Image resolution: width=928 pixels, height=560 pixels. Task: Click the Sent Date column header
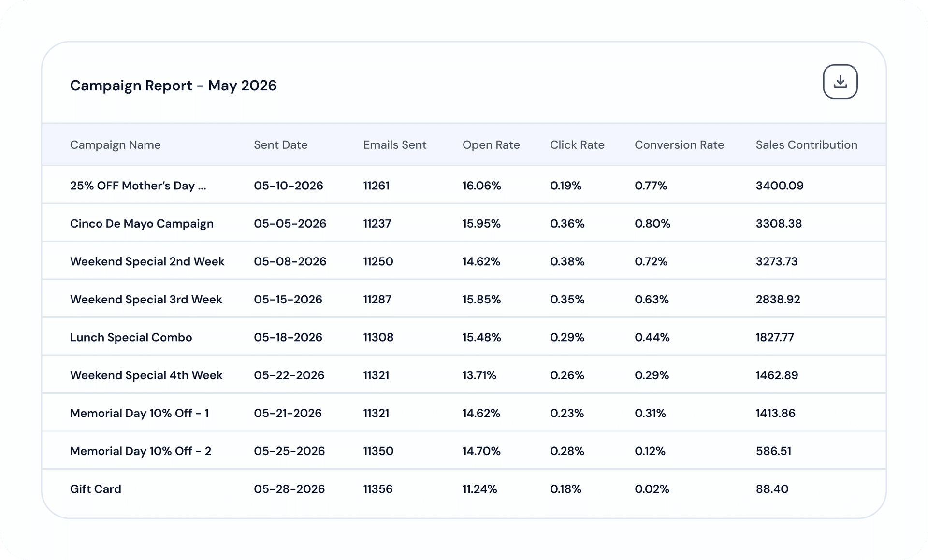[x=281, y=145]
